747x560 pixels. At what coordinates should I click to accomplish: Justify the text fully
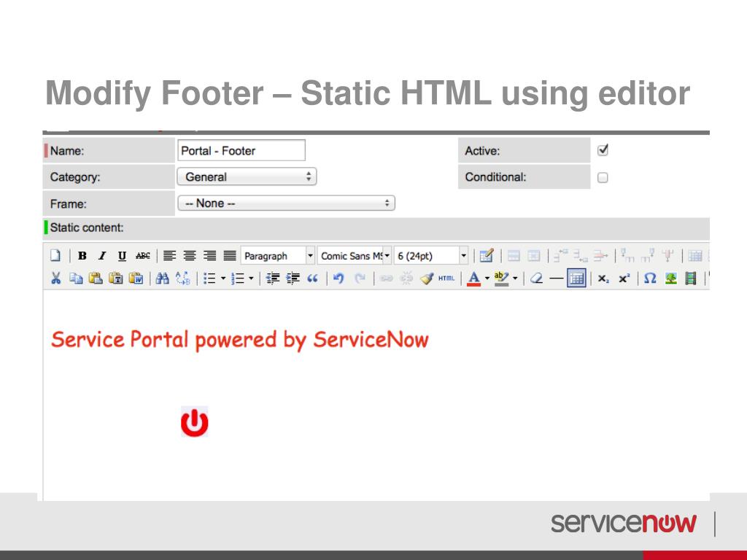tap(230, 256)
